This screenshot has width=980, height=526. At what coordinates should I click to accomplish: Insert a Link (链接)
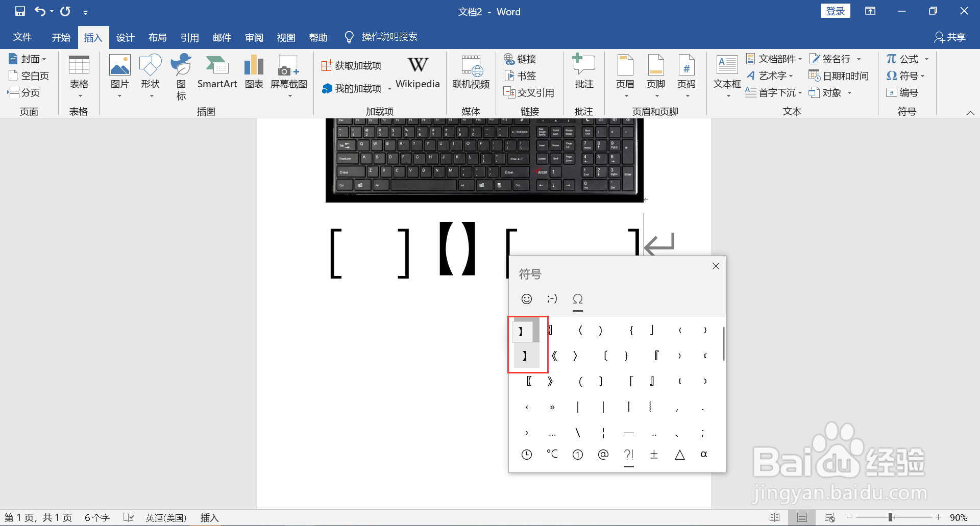point(520,59)
